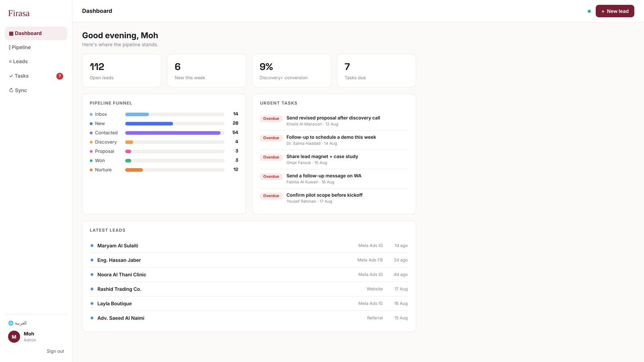
Task: Click the Discovery funnel stage label
Action: [106, 142]
